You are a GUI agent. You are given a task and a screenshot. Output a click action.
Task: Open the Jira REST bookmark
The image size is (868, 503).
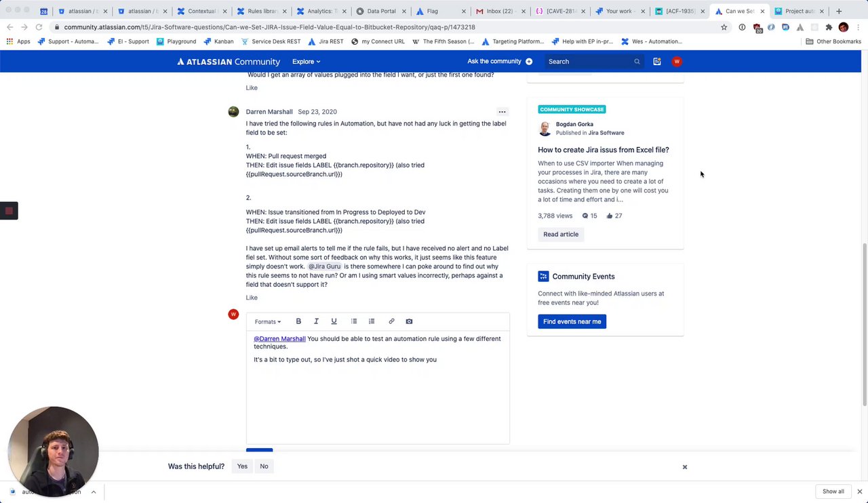pyautogui.click(x=325, y=41)
